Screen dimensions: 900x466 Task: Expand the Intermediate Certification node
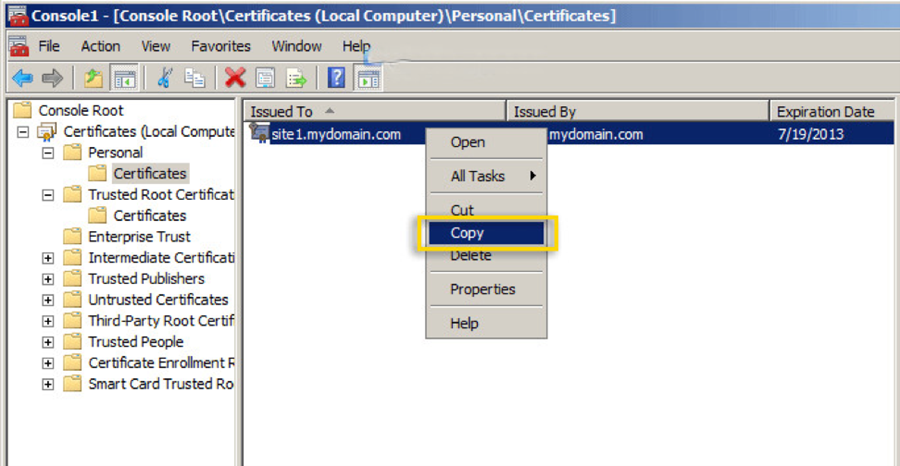(x=48, y=258)
